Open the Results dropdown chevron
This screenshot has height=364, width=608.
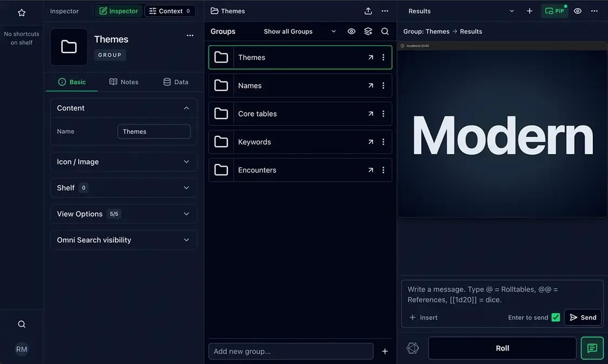pos(511,11)
